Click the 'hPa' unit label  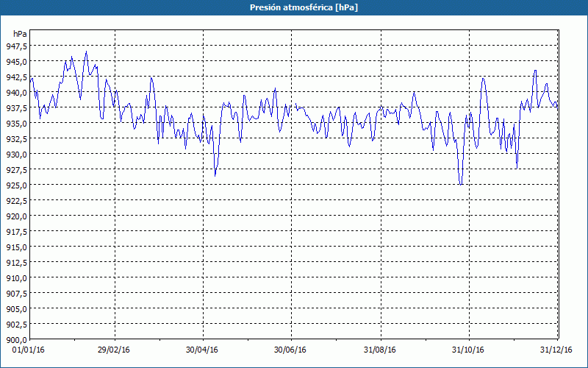(x=20, y=34)
